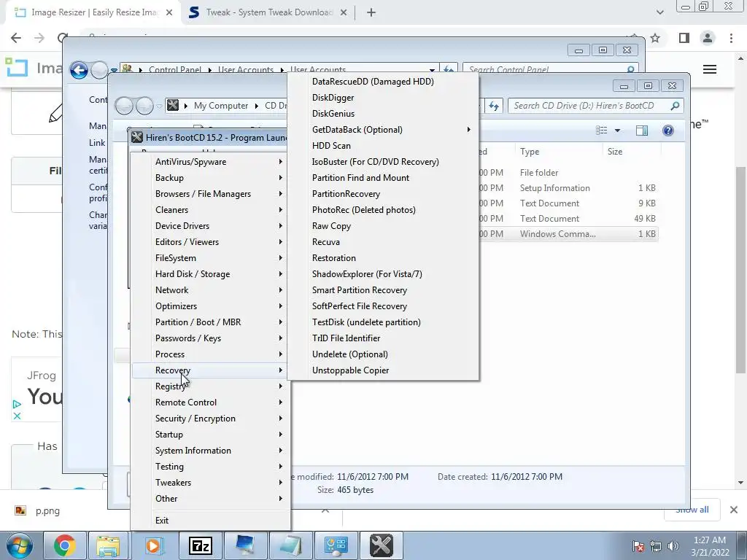Image resolution: width=747 pixels, height=560 pixels.
Task: Select HDD Scan from the menu
Action: tap(384, 146)
